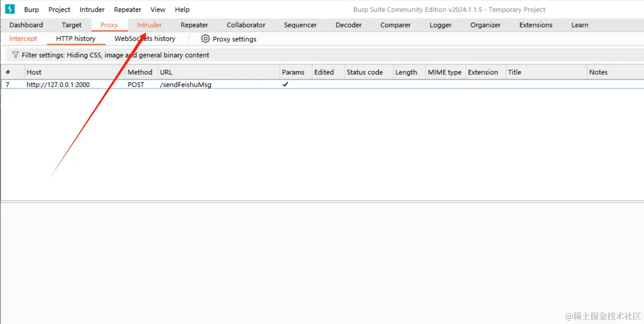This screenshot has height=324, width=644.
Task: Open the Decoder tab
Action: click(348, 25)
